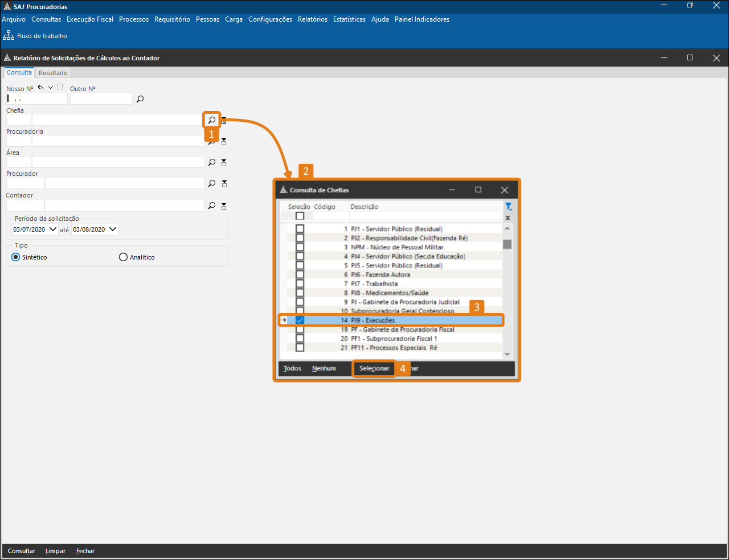The height and width of the screenshot is (560, 729).
Task: Click the Selecionar button
Action: [x=374, y=369]
